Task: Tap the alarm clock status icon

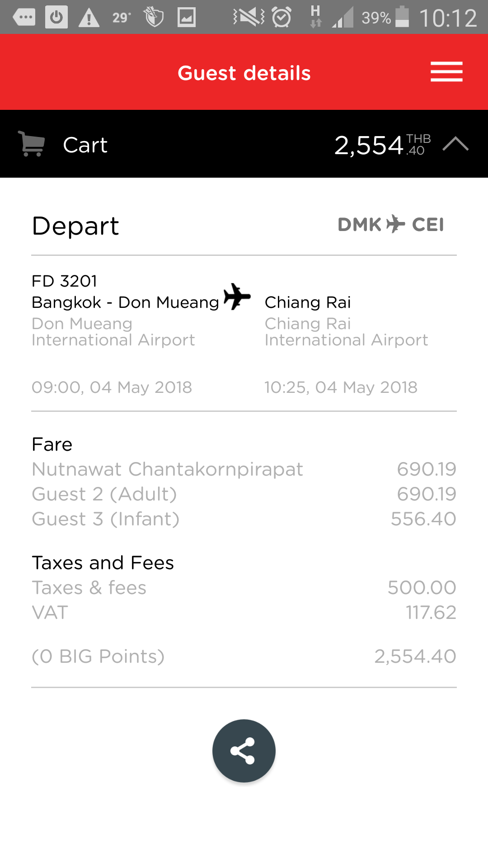Action: (x=282, y=18)
